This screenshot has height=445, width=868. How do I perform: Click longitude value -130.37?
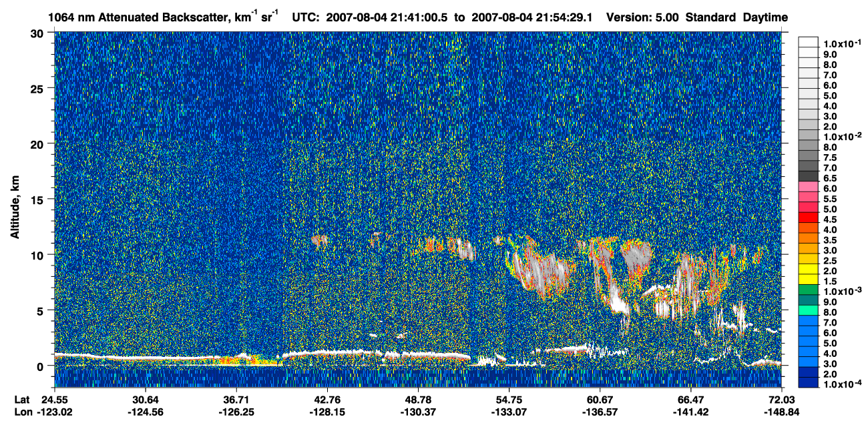[x=419, y=412]
